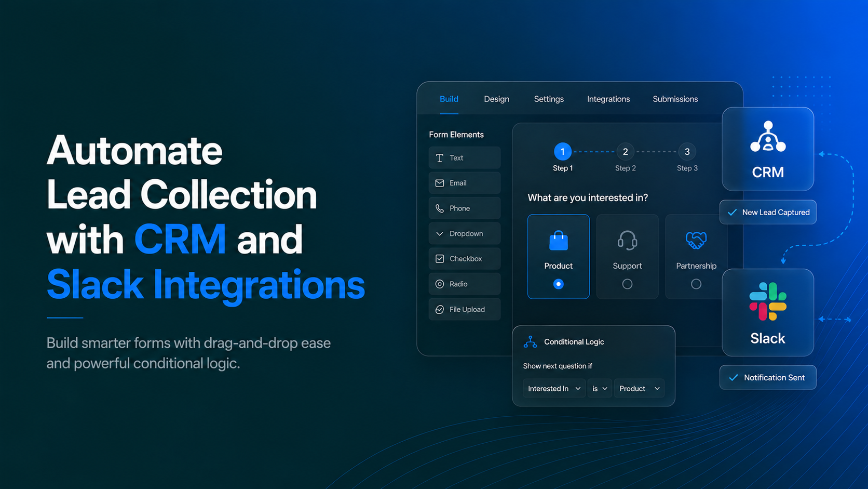Select the Product radio button
868x489 pixels.
[559, 284]
